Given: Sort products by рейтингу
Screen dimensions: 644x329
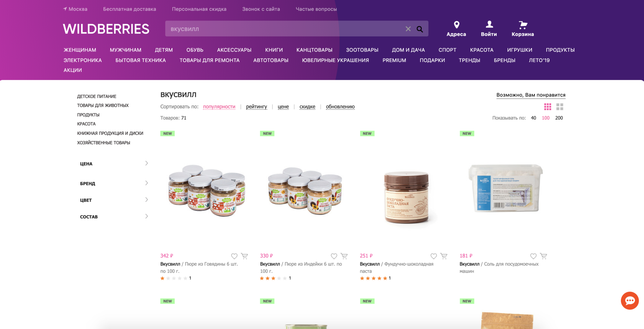Looking at the screenshot, I should point(257,107).
